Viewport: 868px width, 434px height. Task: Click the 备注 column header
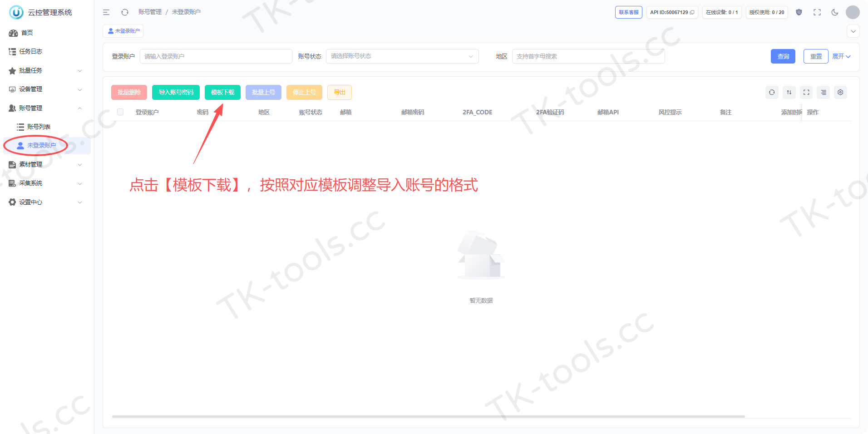tap(725, 112)
